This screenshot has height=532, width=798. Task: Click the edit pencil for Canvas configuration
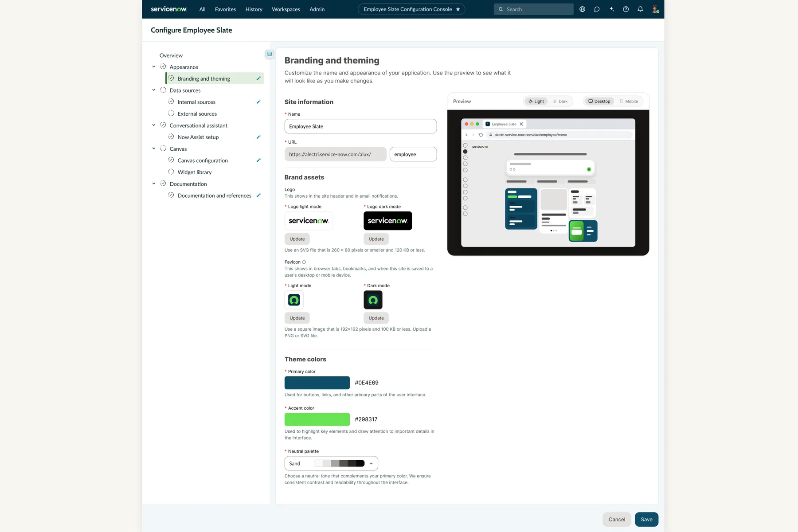pyautogui.click(x=258, y=160)
